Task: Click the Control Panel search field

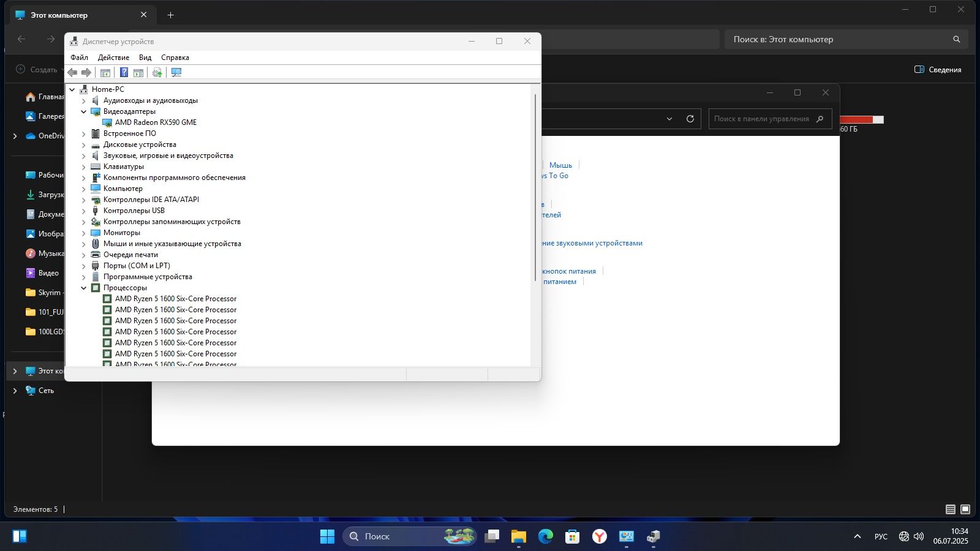Action: (x=770, y=119)
